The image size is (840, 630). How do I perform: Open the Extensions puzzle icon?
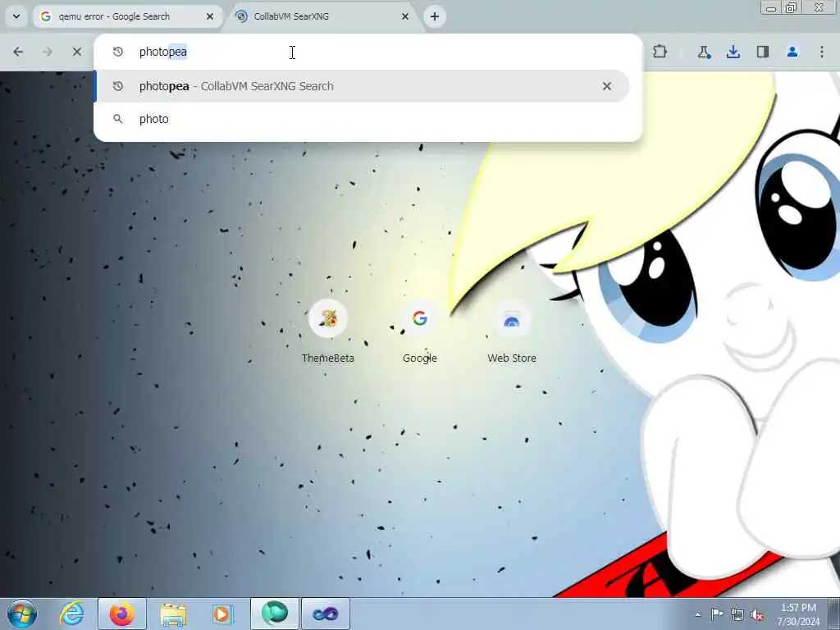[660, 52]
